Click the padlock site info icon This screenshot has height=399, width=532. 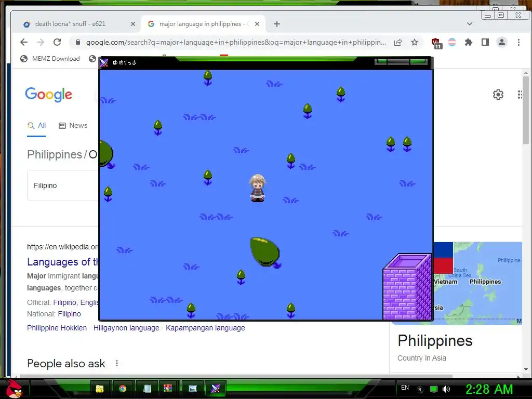[78, 42]
